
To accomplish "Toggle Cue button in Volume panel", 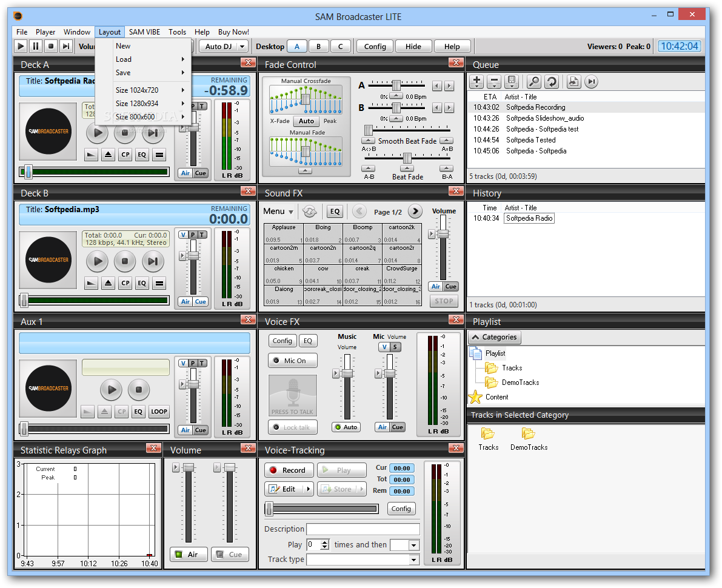I will pyautogui.click(x=231, y=555).
